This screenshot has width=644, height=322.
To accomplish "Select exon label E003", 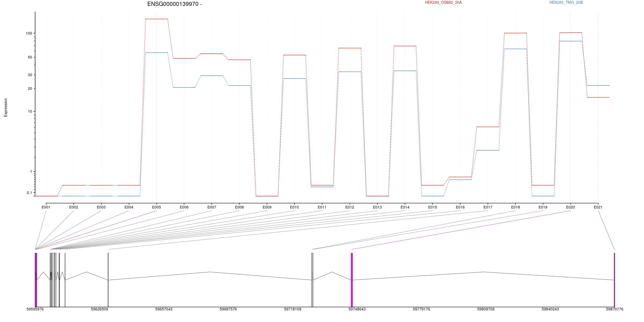I will 101,207.
